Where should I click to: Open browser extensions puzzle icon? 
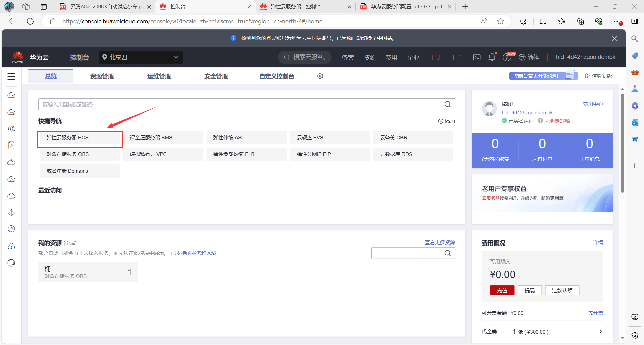tap(523, 21)
